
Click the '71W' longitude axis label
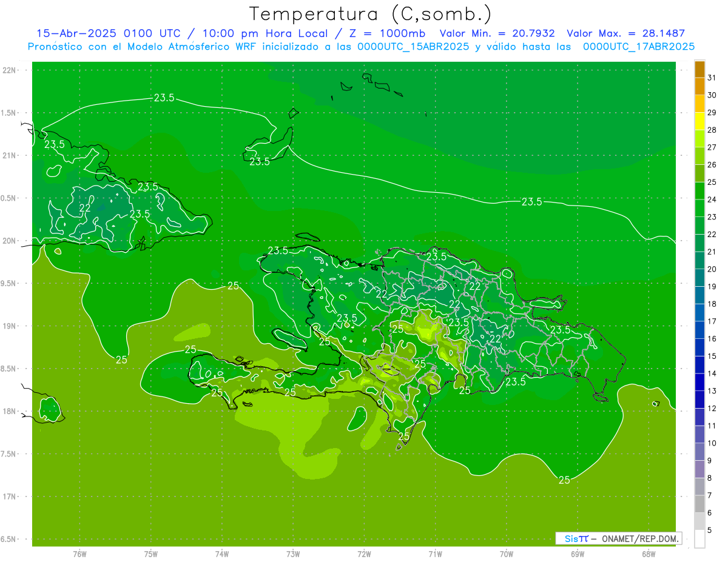(435, 554)
